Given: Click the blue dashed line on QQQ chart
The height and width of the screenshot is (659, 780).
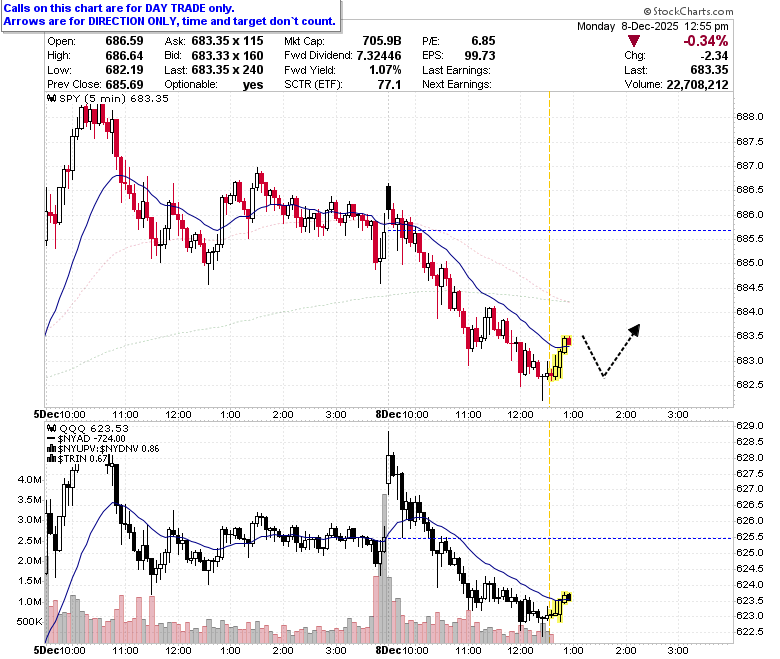Looking at the screenshot, I should (560, 539).
